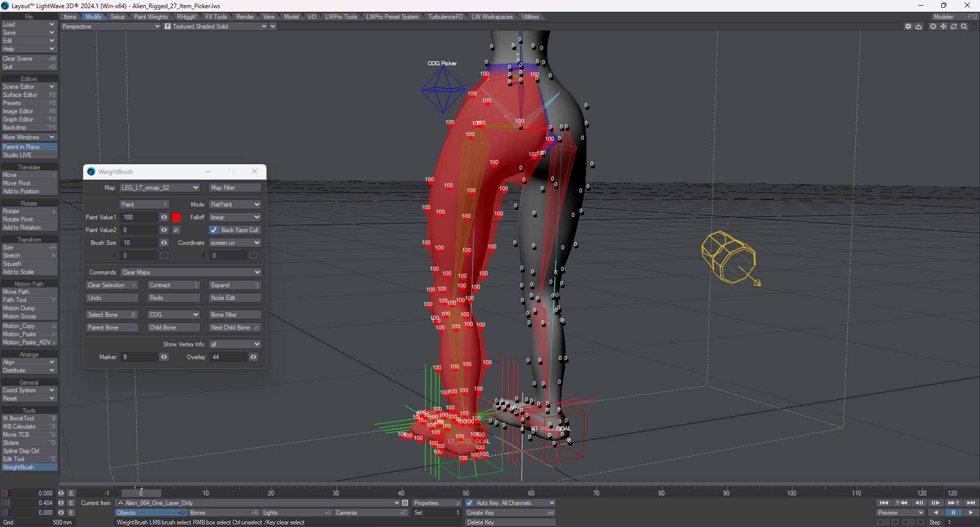Toggle viewport bone X-ray checkbox beside Textured Shaded Solid
Screen dimensions: 980x527
coord(167,27)
